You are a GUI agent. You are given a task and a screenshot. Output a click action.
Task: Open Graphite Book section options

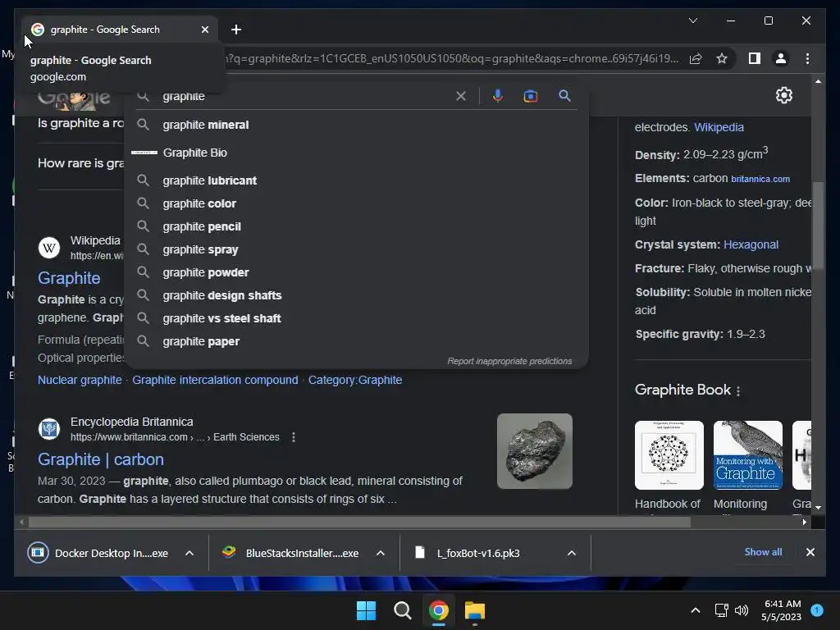[738, 391]
